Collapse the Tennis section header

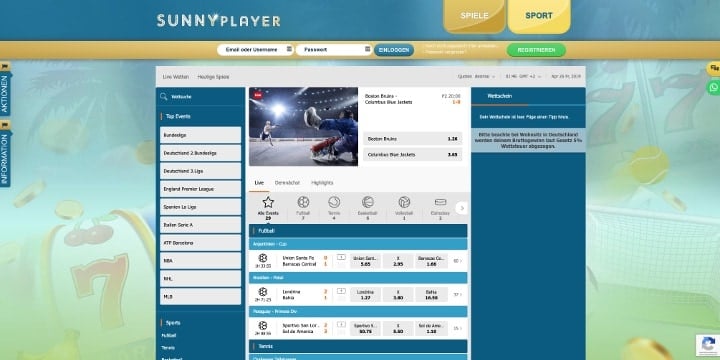click(358, 346)
